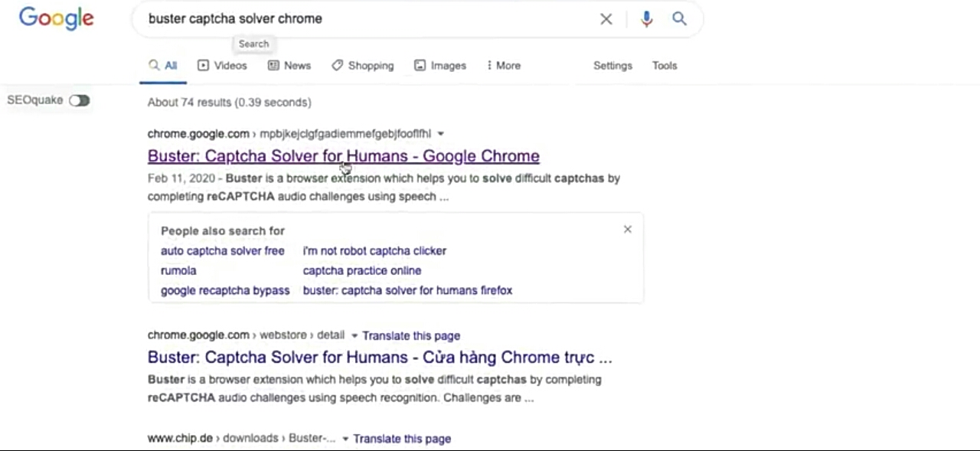Image resolution: width=980 pixels, height=451 pixels.
Task: Search buster captcha solver for humans firefox
Action: coord(407,290)
